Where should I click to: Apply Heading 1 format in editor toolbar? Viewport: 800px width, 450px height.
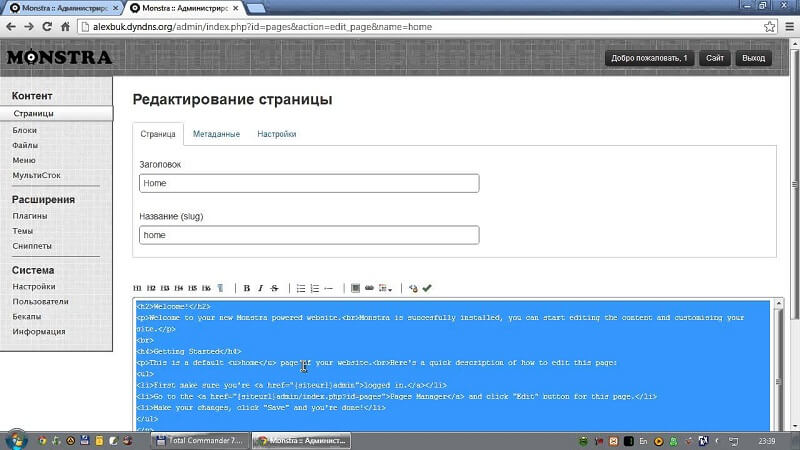[x=137, y=288]
